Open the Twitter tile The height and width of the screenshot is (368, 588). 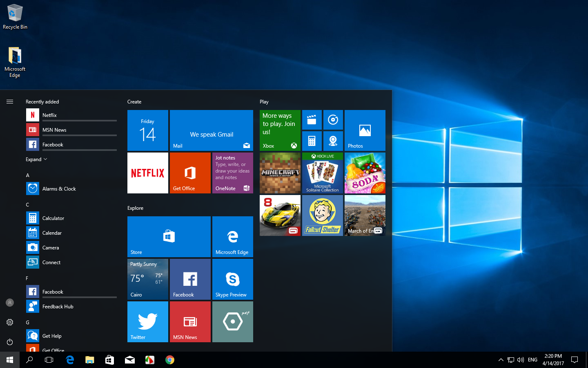[x=148, y=322]
